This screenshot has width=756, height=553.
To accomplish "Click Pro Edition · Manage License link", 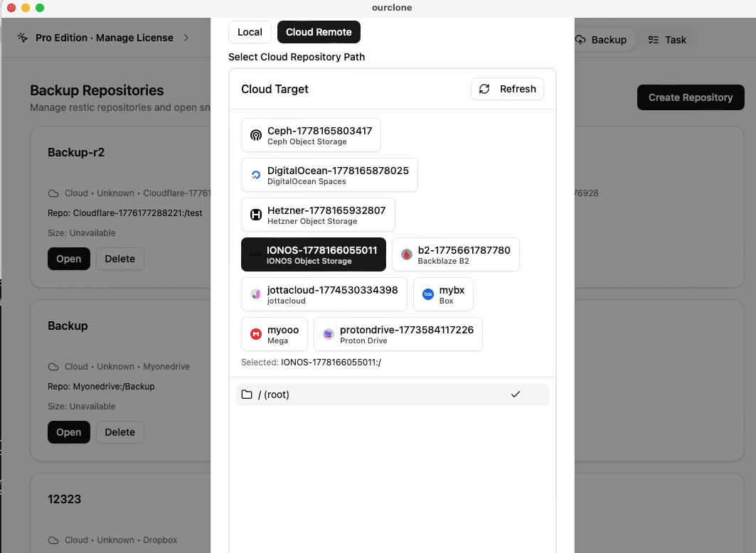I will click(104, 38).
